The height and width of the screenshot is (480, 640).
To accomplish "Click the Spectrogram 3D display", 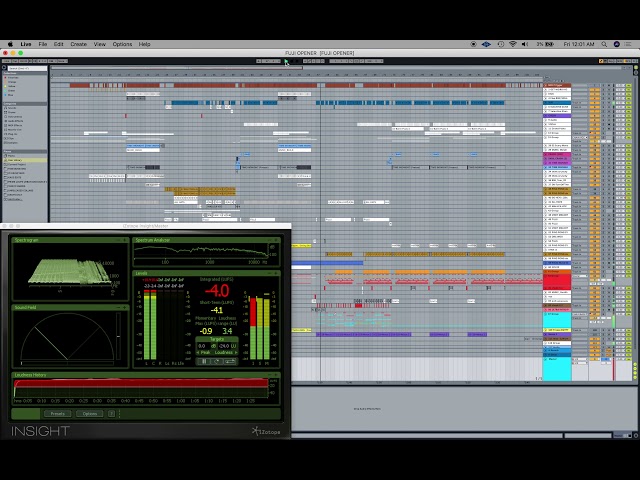I will tap(70, 270).
